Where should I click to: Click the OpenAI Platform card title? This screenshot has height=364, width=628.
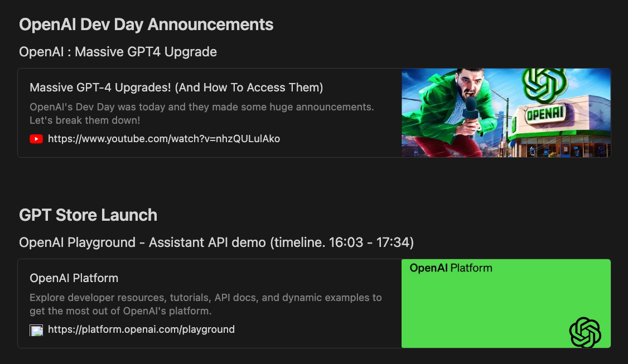74,278
